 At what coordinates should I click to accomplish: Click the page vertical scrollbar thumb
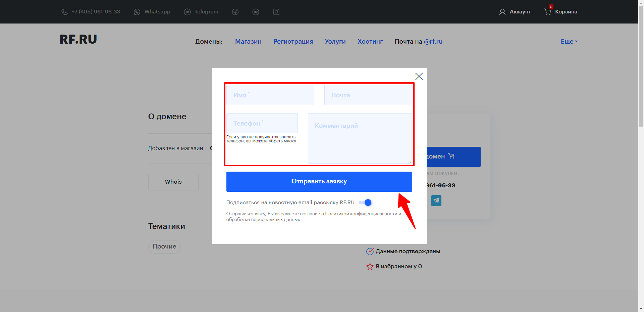point(641,67)
